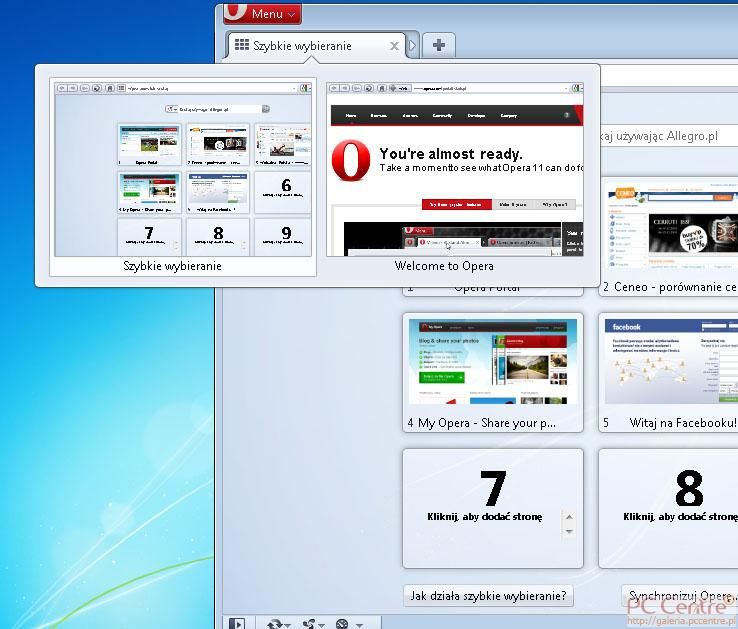Open the Ceneo speed dial tile
The width and height of the screenshot is (738, 629).
click(x=670, y=228)
